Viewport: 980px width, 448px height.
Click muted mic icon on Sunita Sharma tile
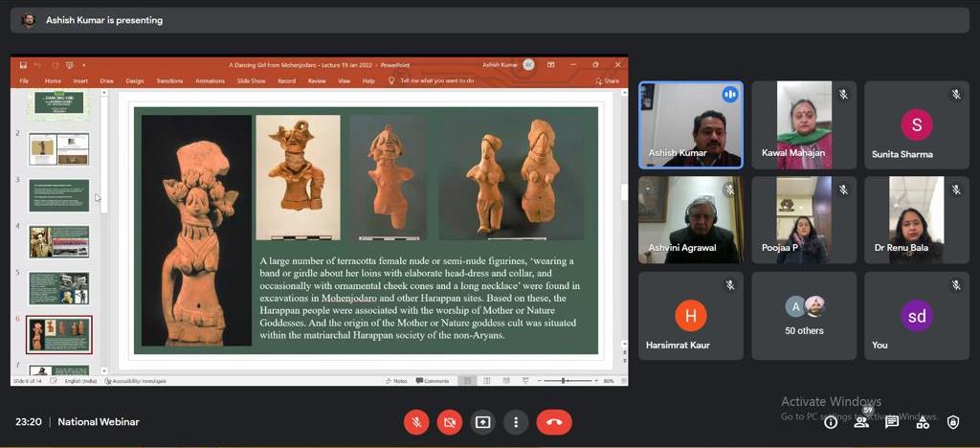pyautogui.click(x=956, y=95)
